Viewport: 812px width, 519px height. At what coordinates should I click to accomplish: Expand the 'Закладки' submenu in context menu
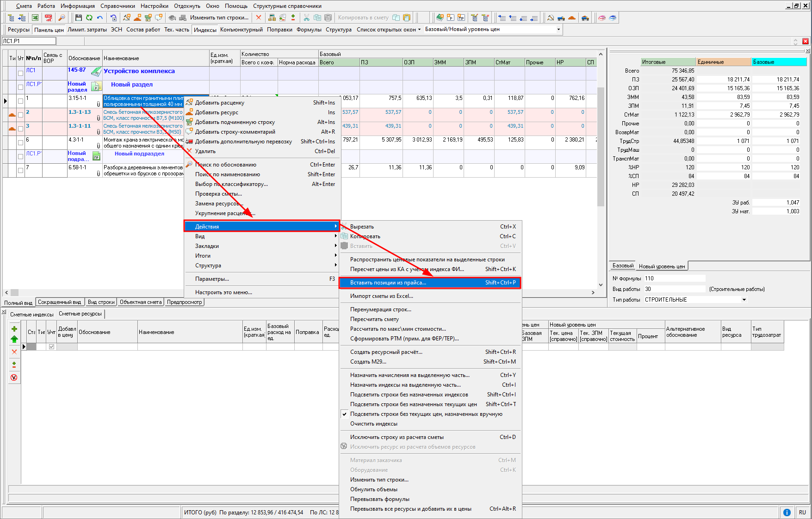click(262, 246)
